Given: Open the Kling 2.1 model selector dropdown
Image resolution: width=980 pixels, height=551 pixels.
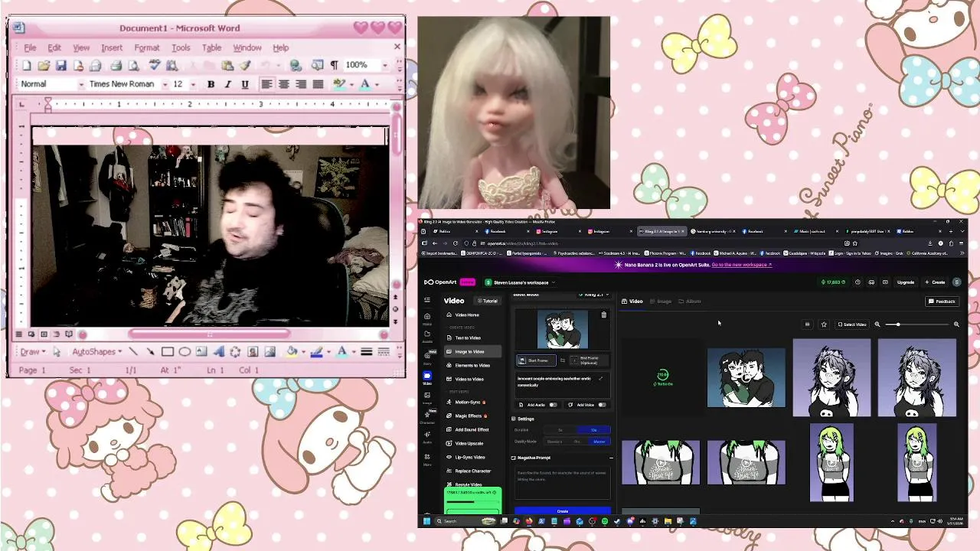Looking at the screenshot, I should pos(595,295).
